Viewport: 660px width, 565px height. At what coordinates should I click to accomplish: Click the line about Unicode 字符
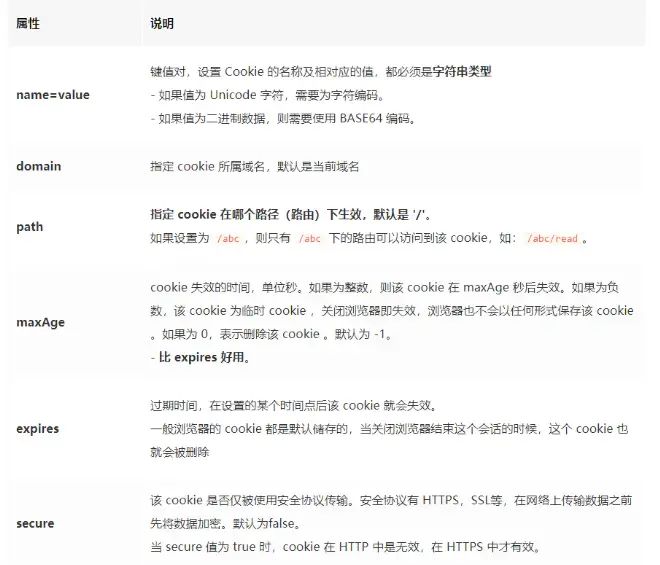tap(265, 96)
